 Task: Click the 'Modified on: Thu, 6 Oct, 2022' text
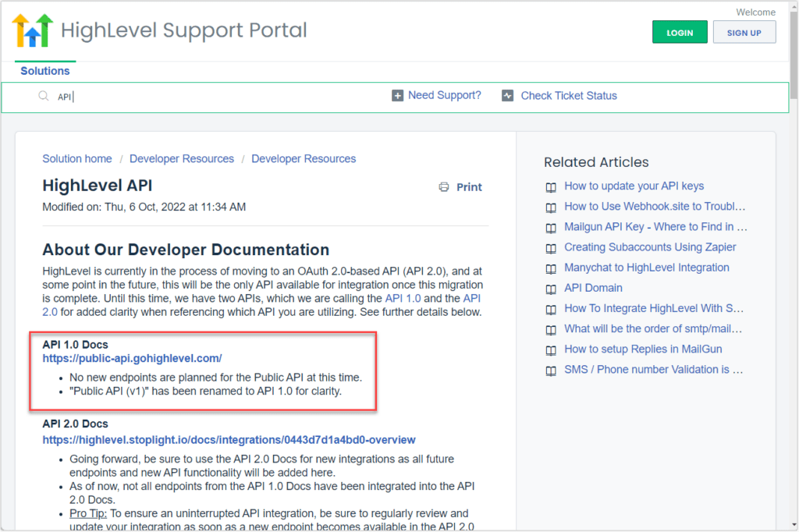tap(144, 207)
